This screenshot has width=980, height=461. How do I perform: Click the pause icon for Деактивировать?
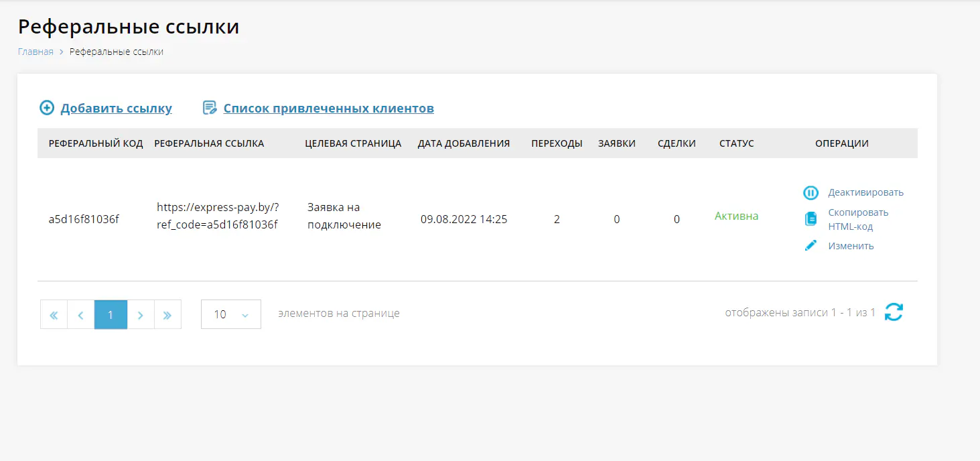[x=811, y=193]
